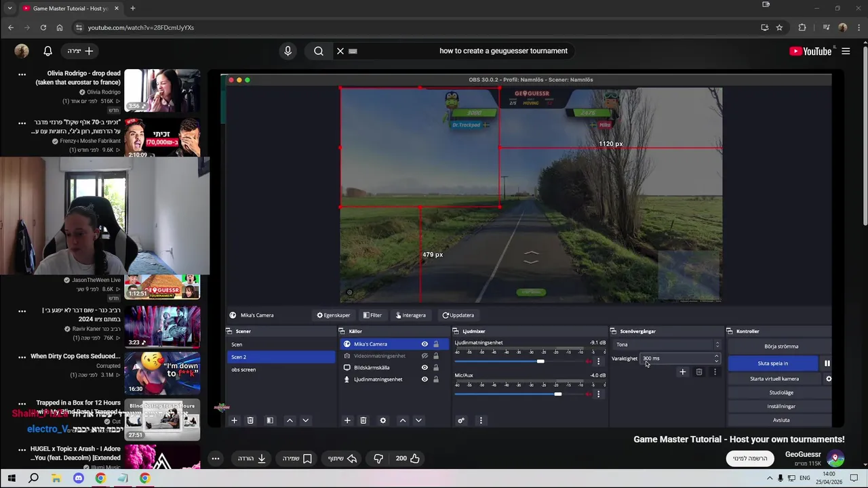Clear the search query with the X

(x=340, y=51)
